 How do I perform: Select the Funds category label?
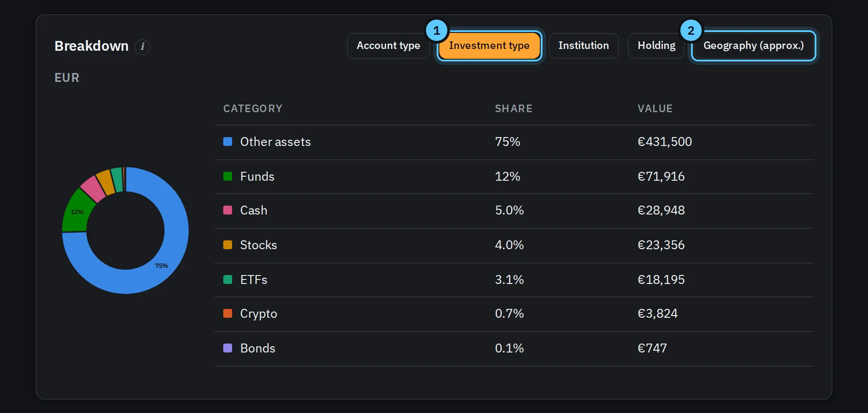(x=257, y=176)
